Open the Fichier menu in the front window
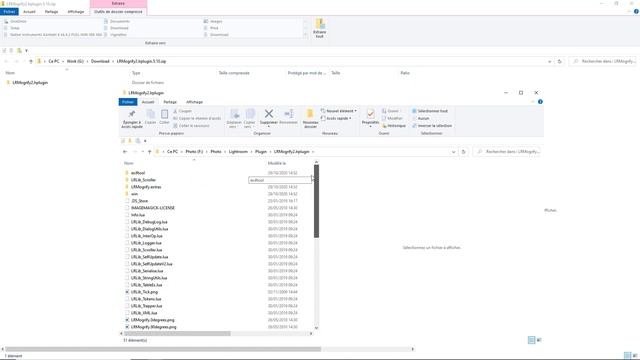640x360 pixels. [128, 102]
